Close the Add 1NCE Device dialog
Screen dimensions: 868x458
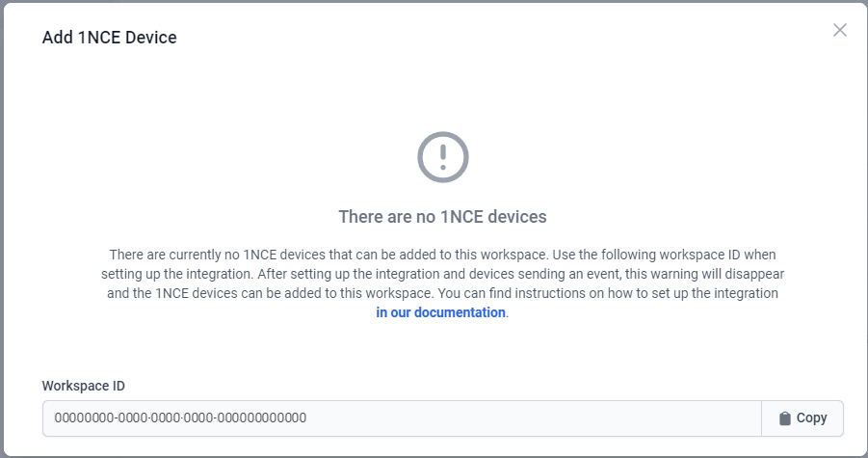coord(840,30)
